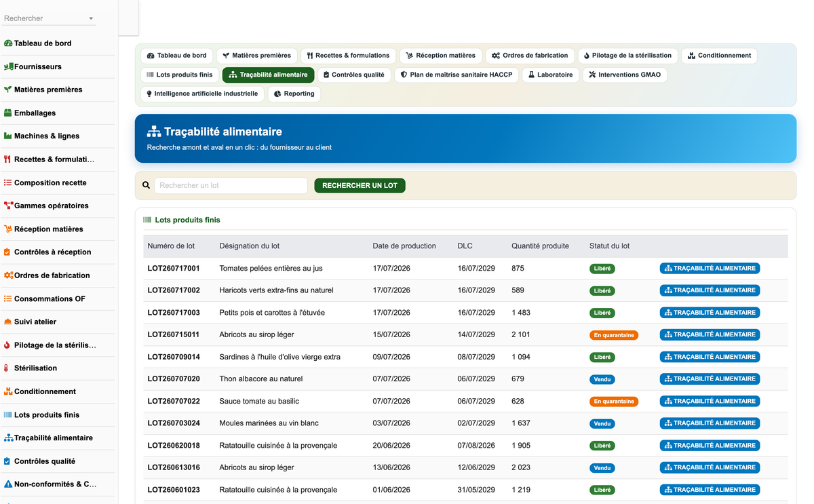Click the Pilotage de la stérilisation sidebar flame icon
Viewport: 814px width, 504px height.
[x=7, y=345]
